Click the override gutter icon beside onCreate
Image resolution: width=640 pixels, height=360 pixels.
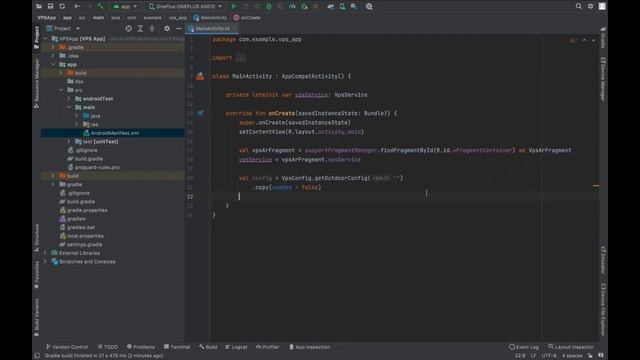[200, 113]
